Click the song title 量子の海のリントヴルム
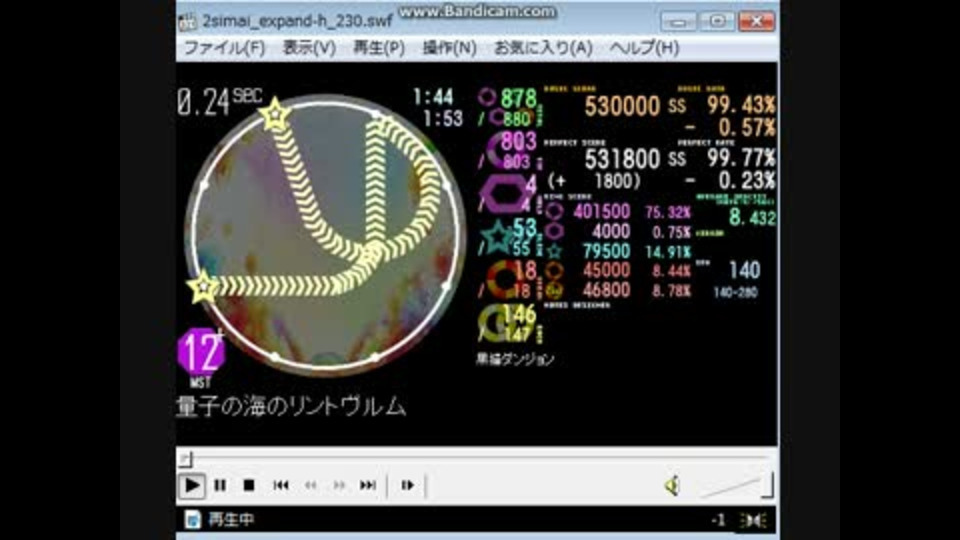Image resolution: width=960 pixels, height=540 pixels. (291, 407)
